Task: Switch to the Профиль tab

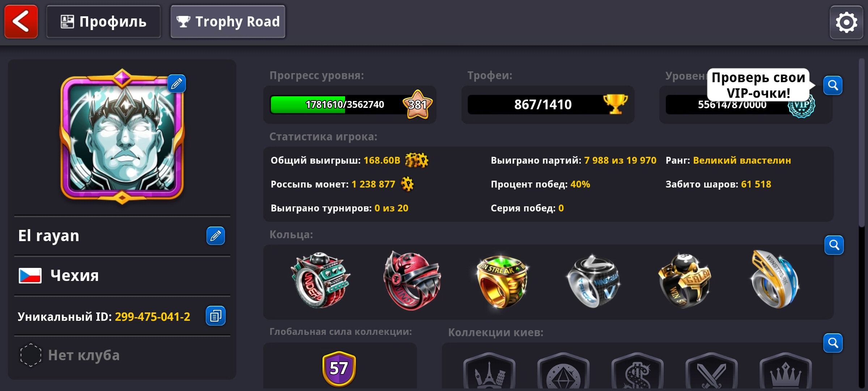Action: pos(103,22)
